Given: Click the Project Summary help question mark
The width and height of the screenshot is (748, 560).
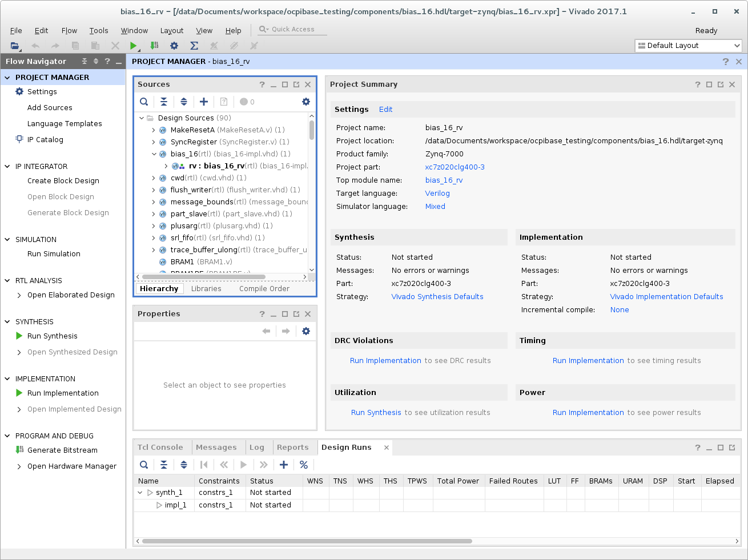Looking at the screenshot, I should click(x=698, y=84).
